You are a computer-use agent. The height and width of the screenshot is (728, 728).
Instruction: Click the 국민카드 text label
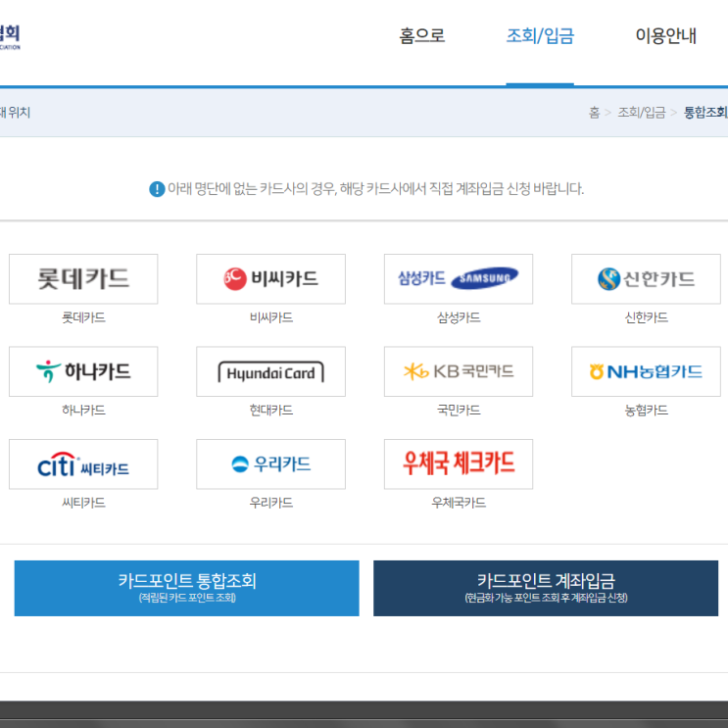point(459,410)
